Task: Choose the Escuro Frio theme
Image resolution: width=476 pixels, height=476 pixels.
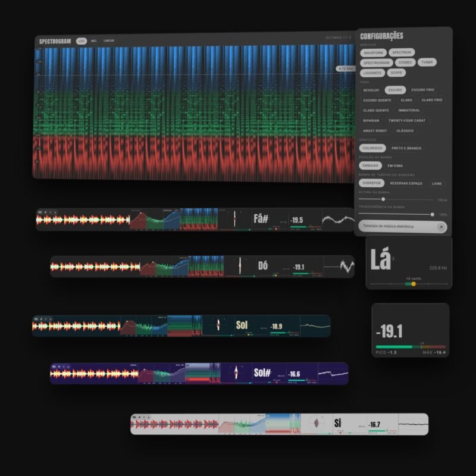Action: point(422,90)
